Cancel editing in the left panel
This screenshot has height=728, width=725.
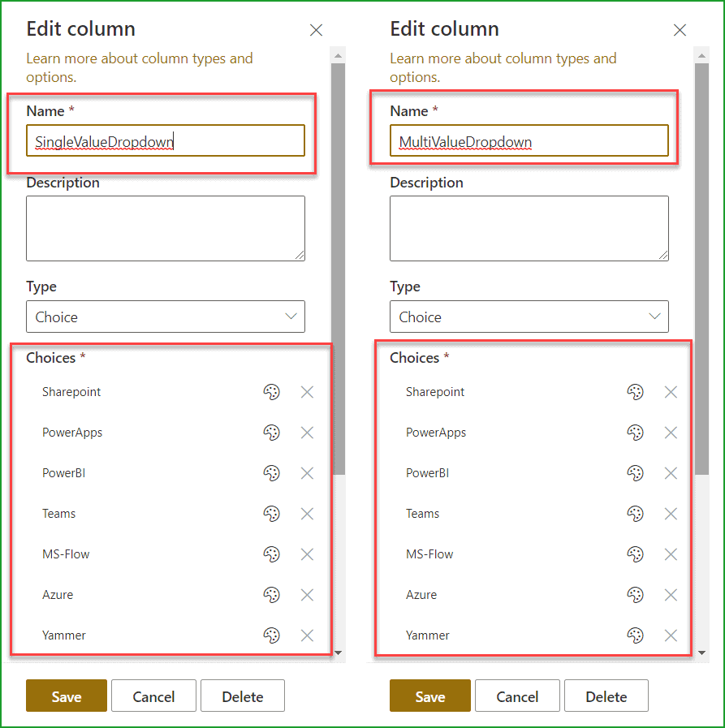(x=153, y=696)
